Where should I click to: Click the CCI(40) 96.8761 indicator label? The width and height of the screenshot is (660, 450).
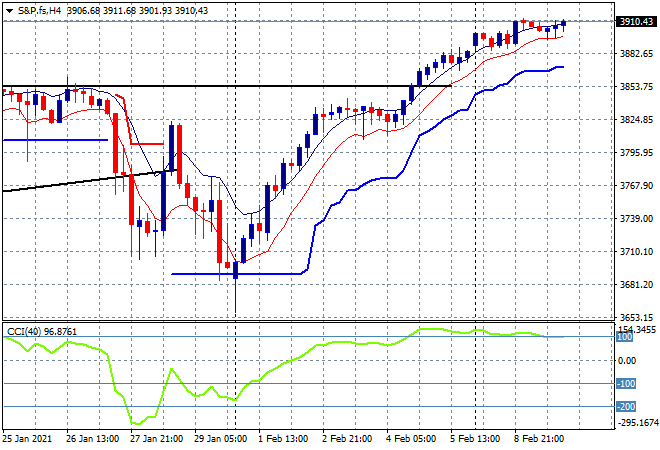point(42,332)
